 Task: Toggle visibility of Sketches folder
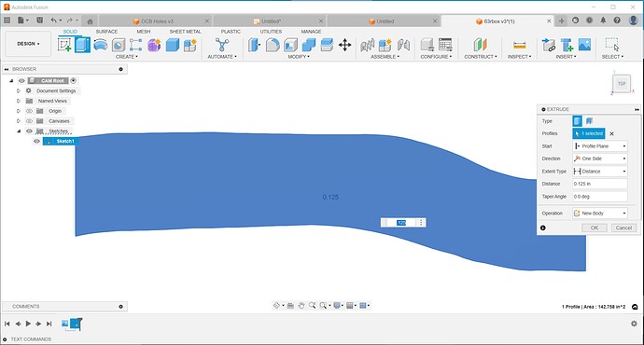click(x=29, y=131)
